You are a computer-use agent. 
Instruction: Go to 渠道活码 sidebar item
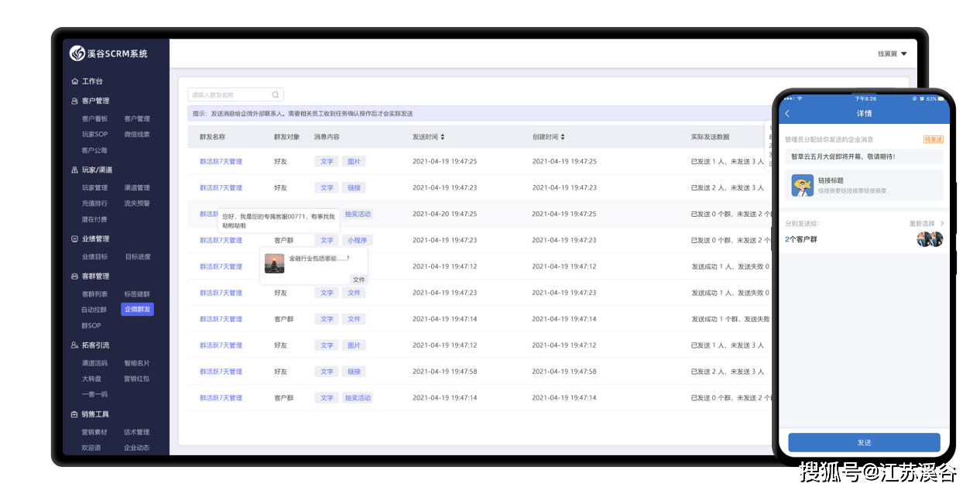click(94, 363)
